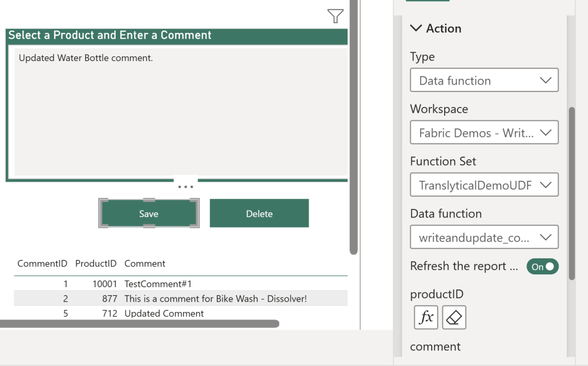This screenshot has width=588, height=366.
Task: Click the table's horizontal scrollbar
Action: [139, 324]
